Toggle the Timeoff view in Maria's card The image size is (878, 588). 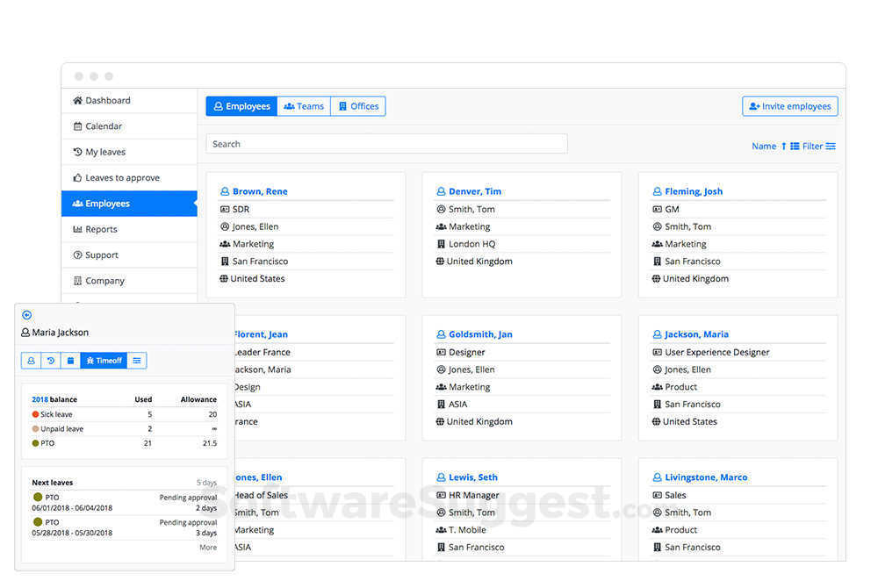click(x=104, y=360)
